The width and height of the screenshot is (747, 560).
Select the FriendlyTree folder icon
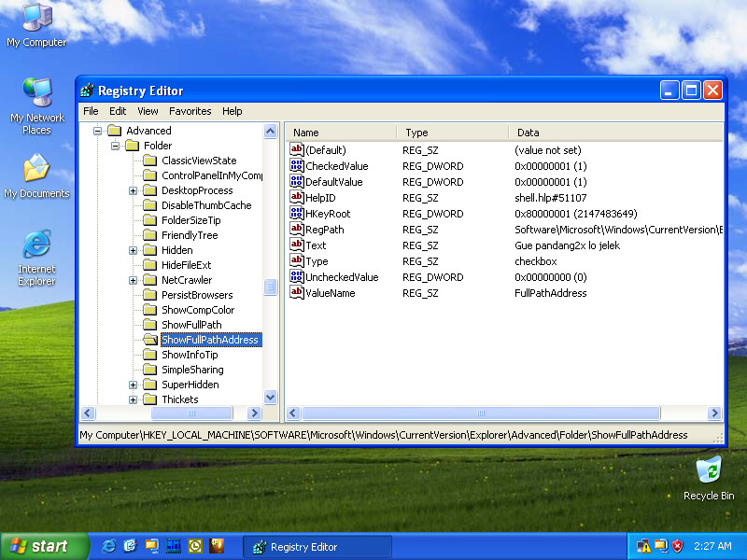pyautogui.click(x=150, y=235)
